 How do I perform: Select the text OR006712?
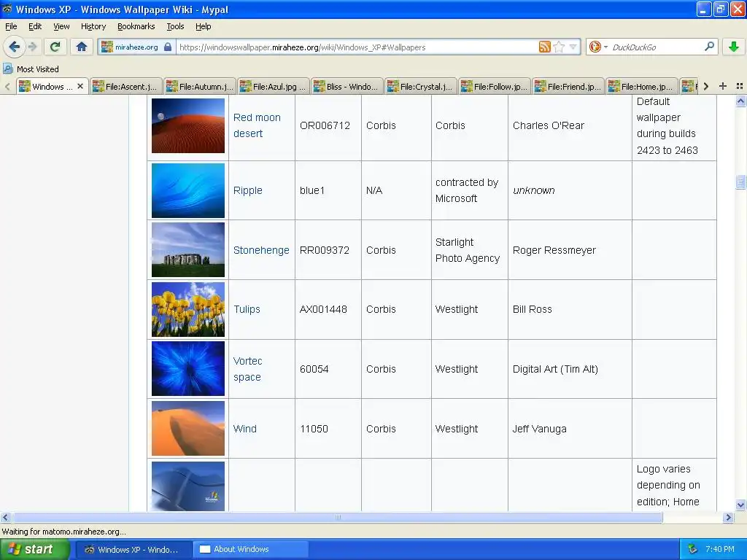point(325,125)
